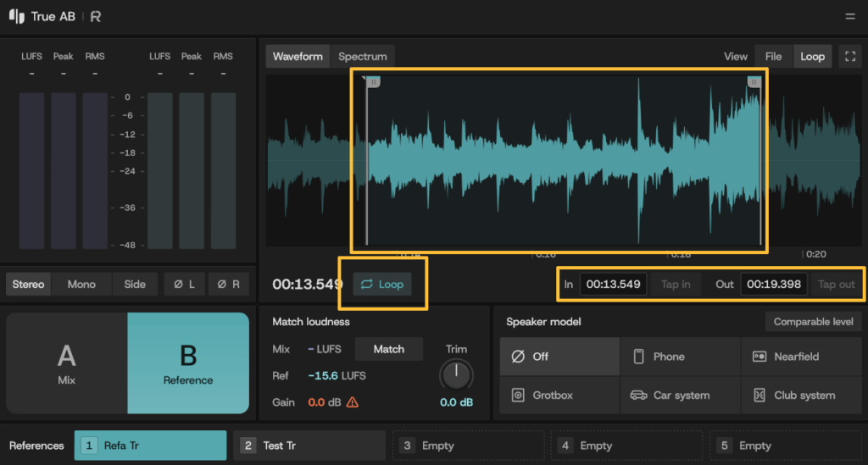The image size is (868, 465).
Task: Select Stereo monitoring mode
Action: pos(28,285)
